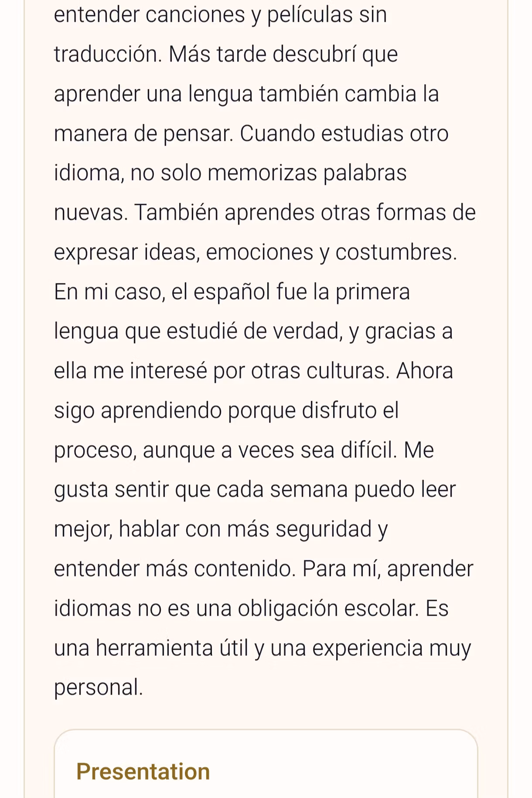
Task: Click the word "Cuando" in the paragraph
Action: click(277, 133)
